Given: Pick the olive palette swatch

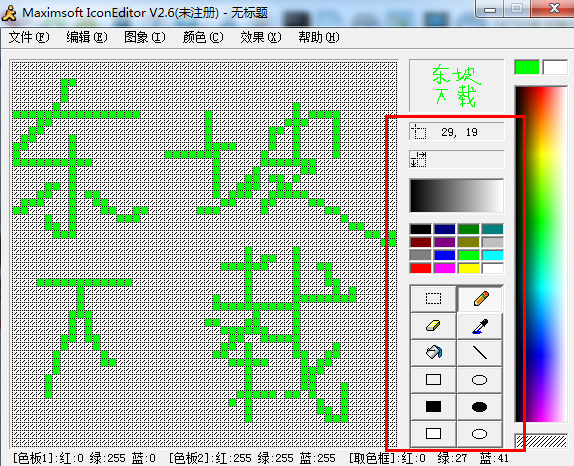Looking at the screenshot, I should pos(469,242).
